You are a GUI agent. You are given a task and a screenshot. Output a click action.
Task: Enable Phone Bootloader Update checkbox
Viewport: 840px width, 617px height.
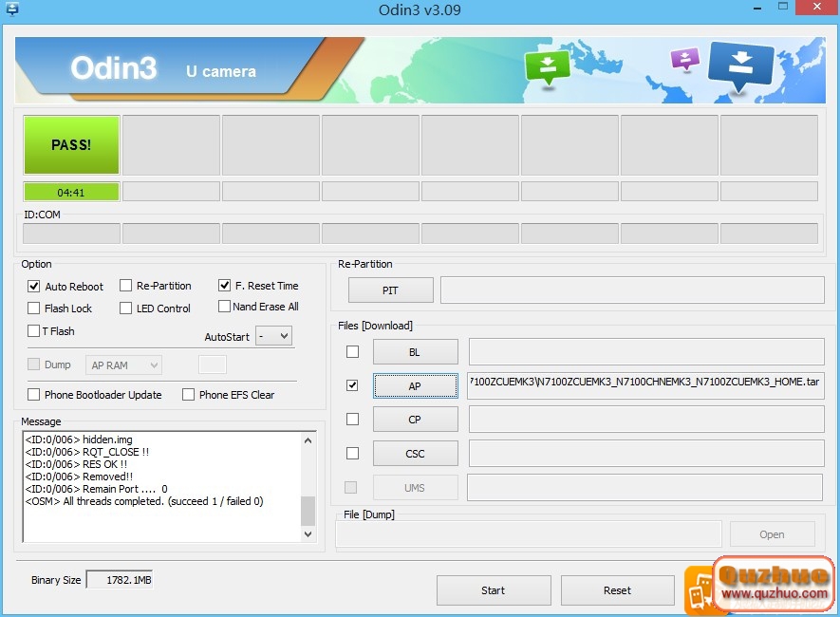34,395
